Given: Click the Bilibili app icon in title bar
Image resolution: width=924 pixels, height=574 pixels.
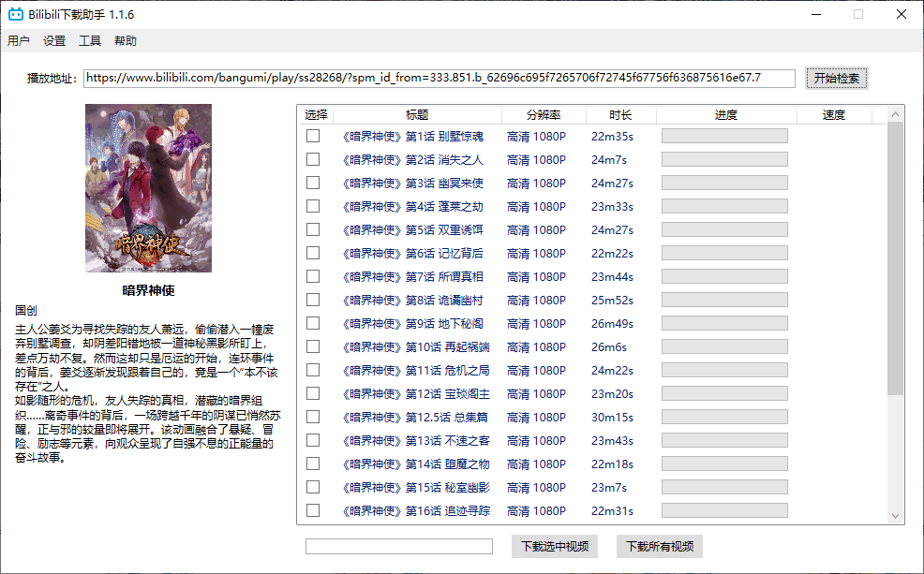Looking at the screenshot, I should [15, 14].
